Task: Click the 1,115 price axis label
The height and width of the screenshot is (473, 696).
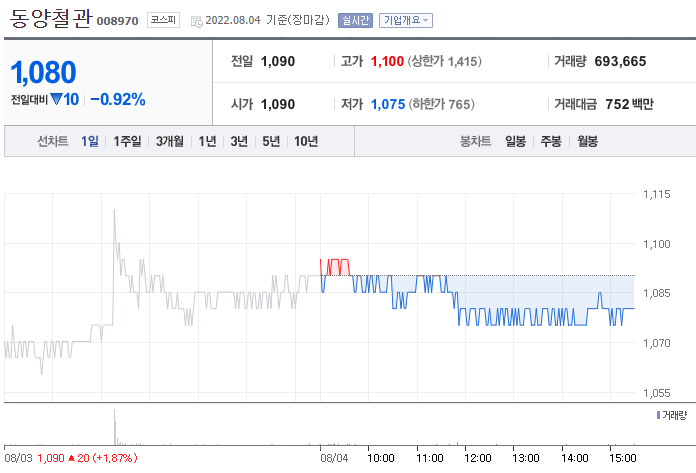Action: (x=656, y=194)
